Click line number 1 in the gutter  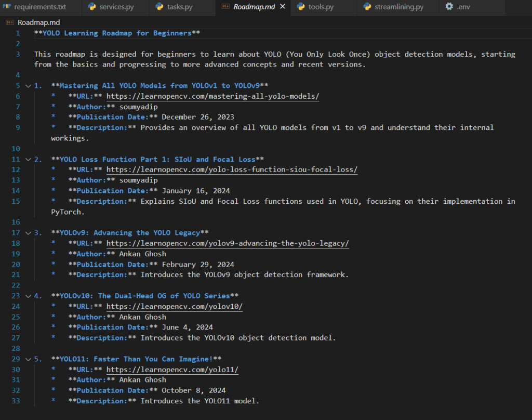point(18,33)
